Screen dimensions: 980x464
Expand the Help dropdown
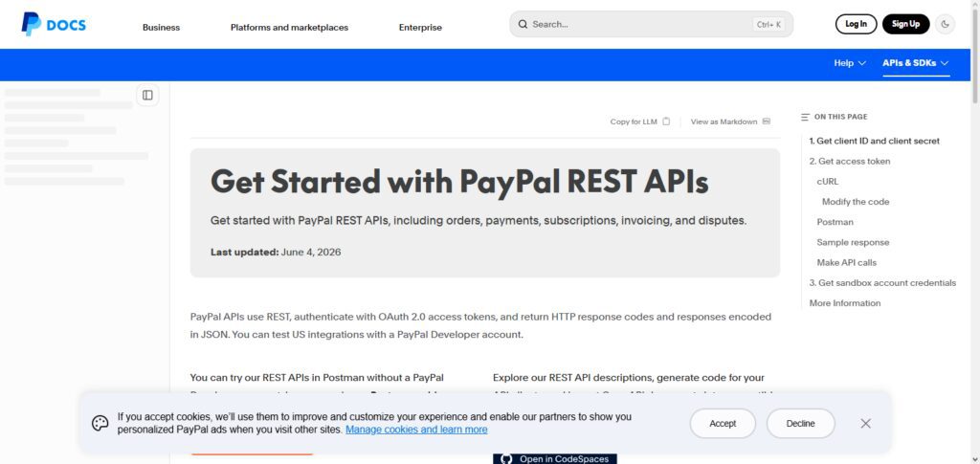(850, 63)
